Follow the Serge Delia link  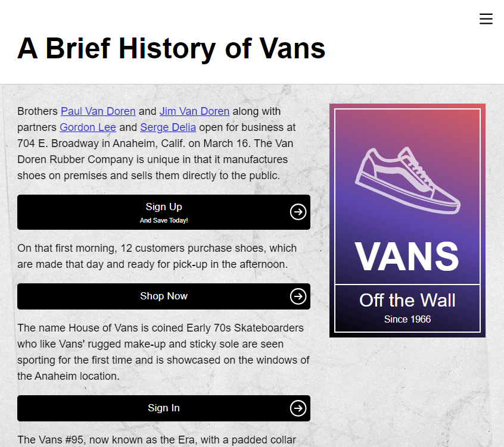tap(168, 127)
